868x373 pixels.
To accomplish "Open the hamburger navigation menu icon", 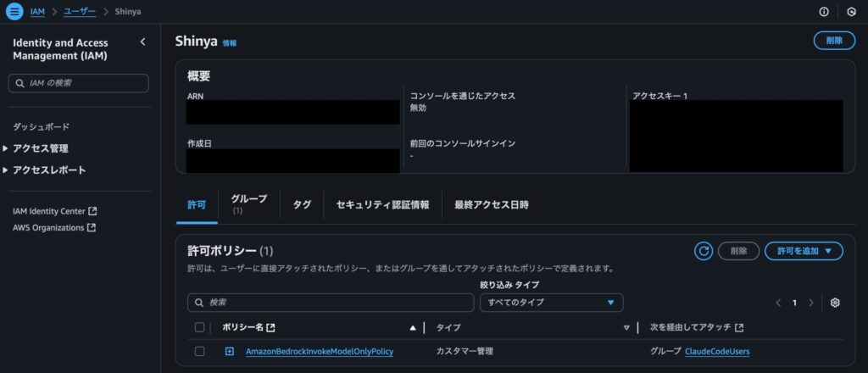I will 14,12.
